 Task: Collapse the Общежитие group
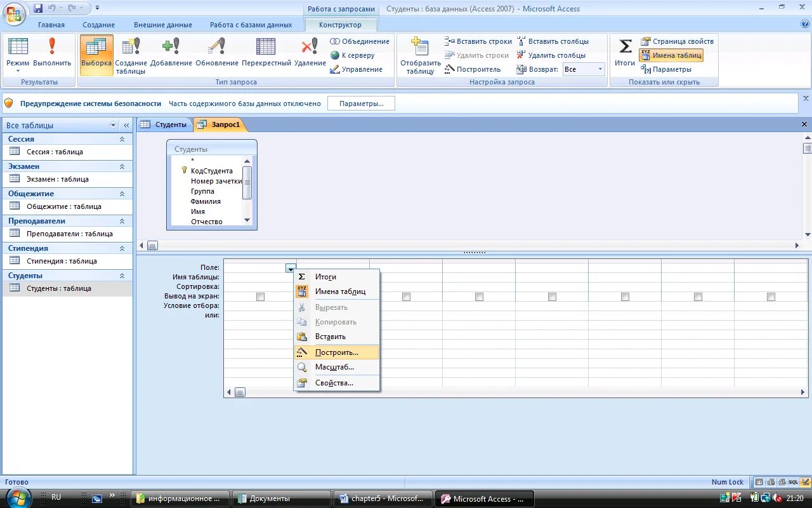(x=122, y=194)
